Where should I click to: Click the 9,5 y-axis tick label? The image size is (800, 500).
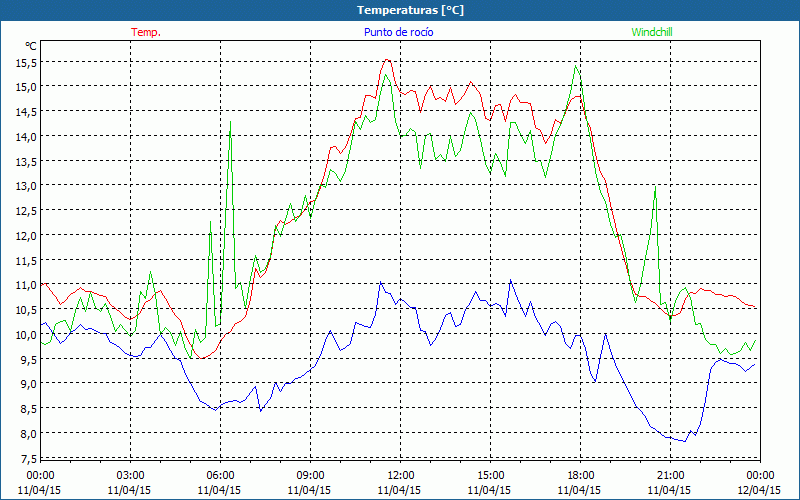(x=29, y=359)
